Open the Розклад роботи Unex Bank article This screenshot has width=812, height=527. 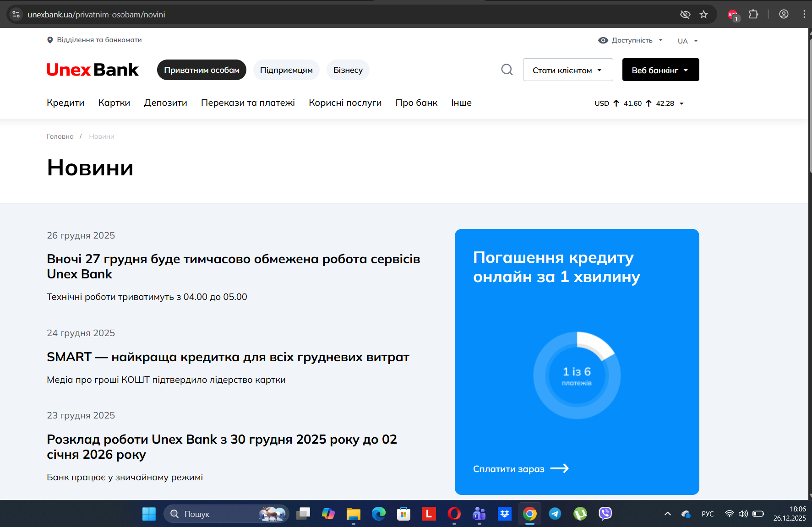222,447
